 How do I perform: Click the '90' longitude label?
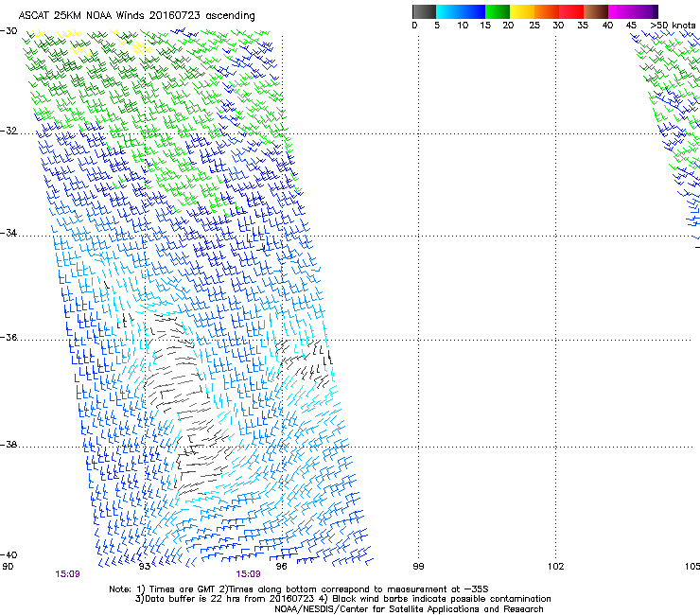[x=8, y=567]
